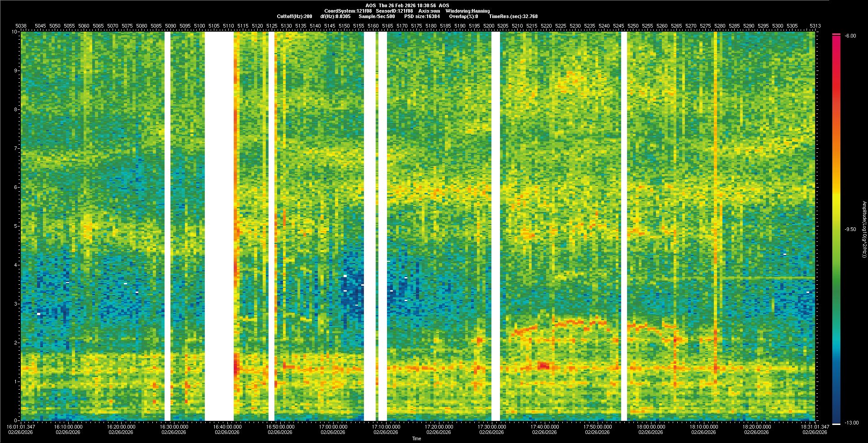Select the 16:01:01.347 start time label
The width and height of the screenshot is (868, 443).
pyautogui.click(x=21, y=426)
